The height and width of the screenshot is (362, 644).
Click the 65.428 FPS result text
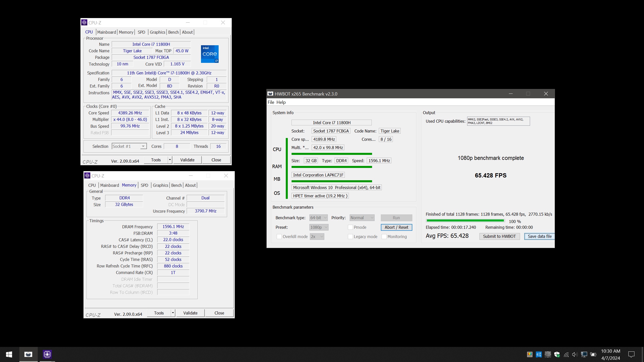491,175
